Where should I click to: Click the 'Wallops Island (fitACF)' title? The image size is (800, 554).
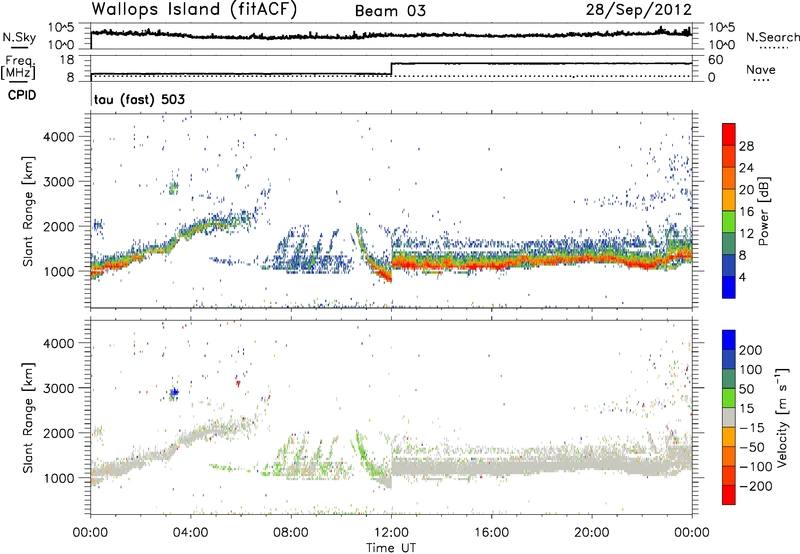pos(194,10)
